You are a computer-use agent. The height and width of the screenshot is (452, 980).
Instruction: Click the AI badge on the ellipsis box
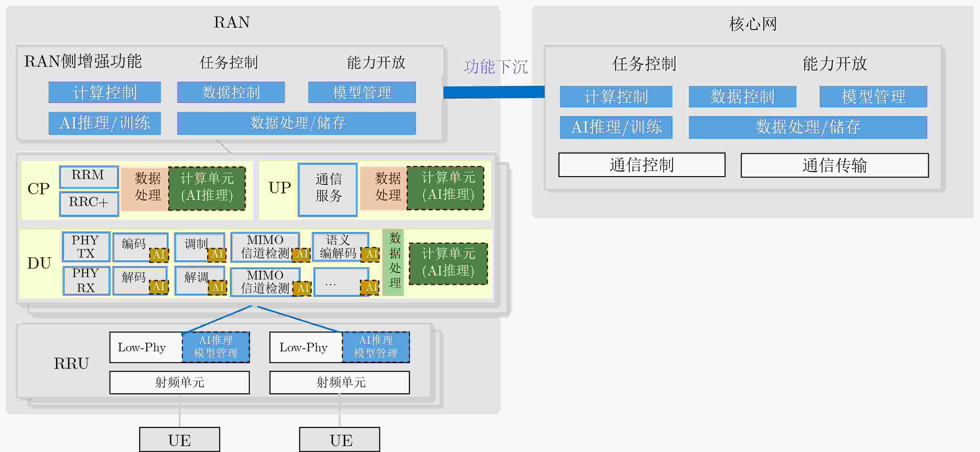tap(370, 288)
